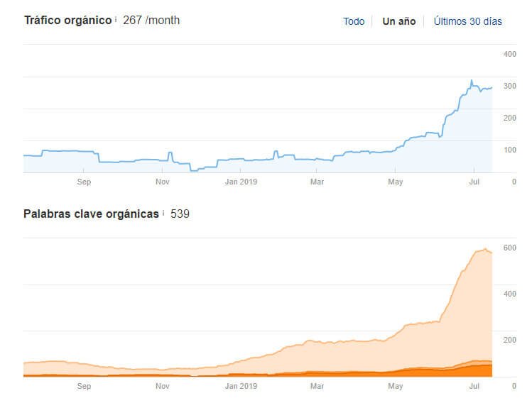
Task: Click the 300 y-axis label on traffic chart
Action: click(x=509, y=86)
